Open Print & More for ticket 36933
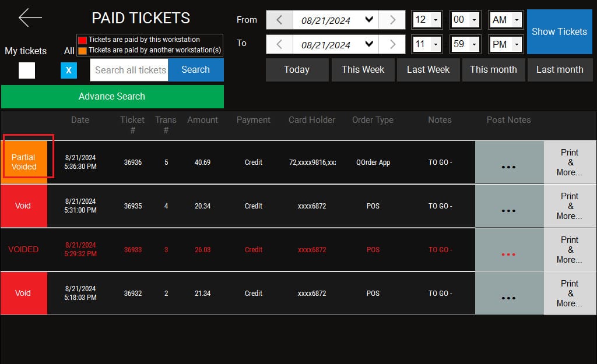The width and height of the screenshot is (597, 364). coord(570,250)
